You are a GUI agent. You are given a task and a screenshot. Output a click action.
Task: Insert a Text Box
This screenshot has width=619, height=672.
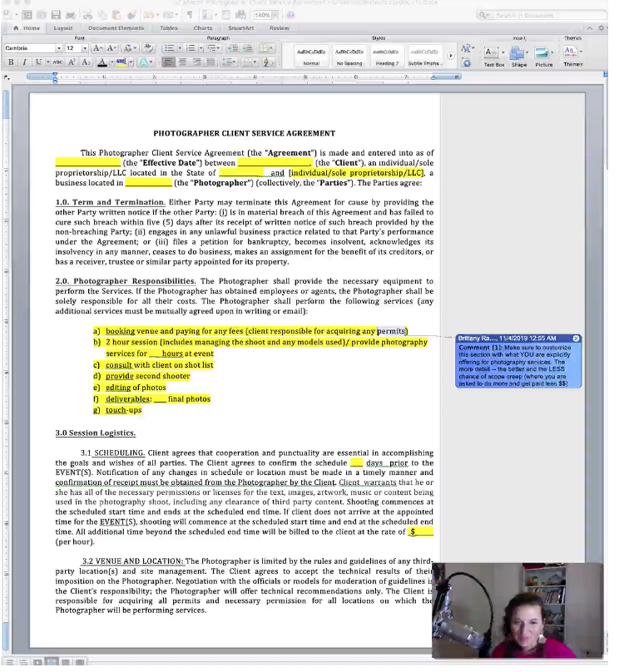tap(493, 56)
